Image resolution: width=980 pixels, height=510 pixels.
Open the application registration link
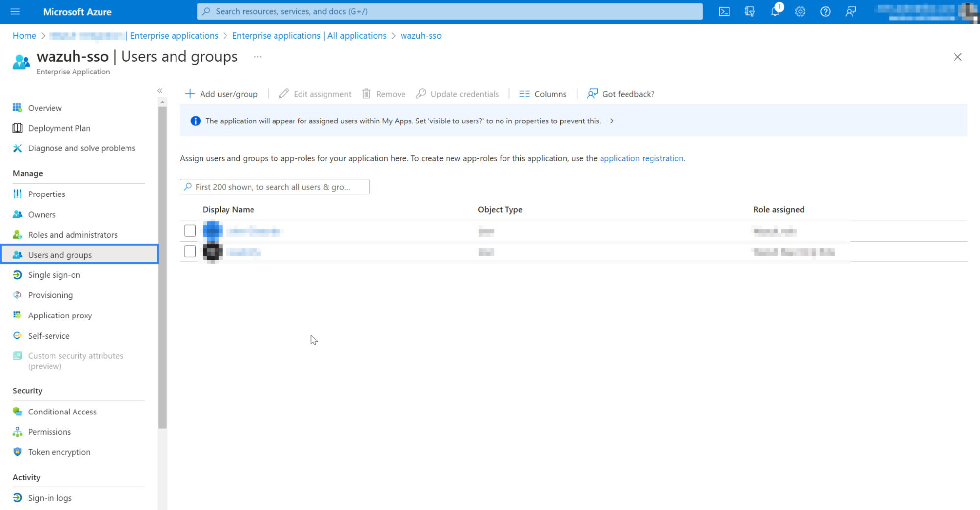pyautogui.click(x=641, y=158)
